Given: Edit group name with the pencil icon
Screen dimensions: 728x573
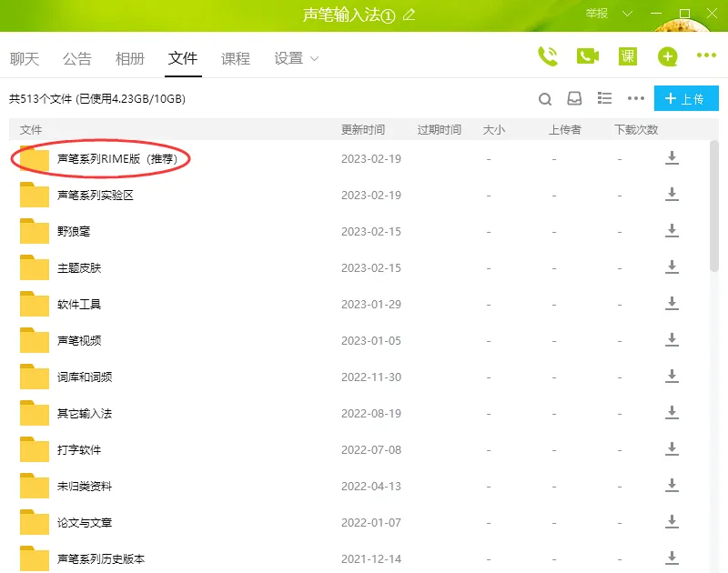Looking at the screenshot, I should click(x=409, y=15).
